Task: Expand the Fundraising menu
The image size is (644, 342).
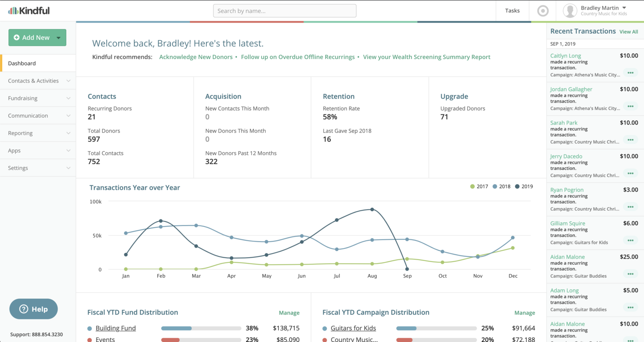Action: 38,98
